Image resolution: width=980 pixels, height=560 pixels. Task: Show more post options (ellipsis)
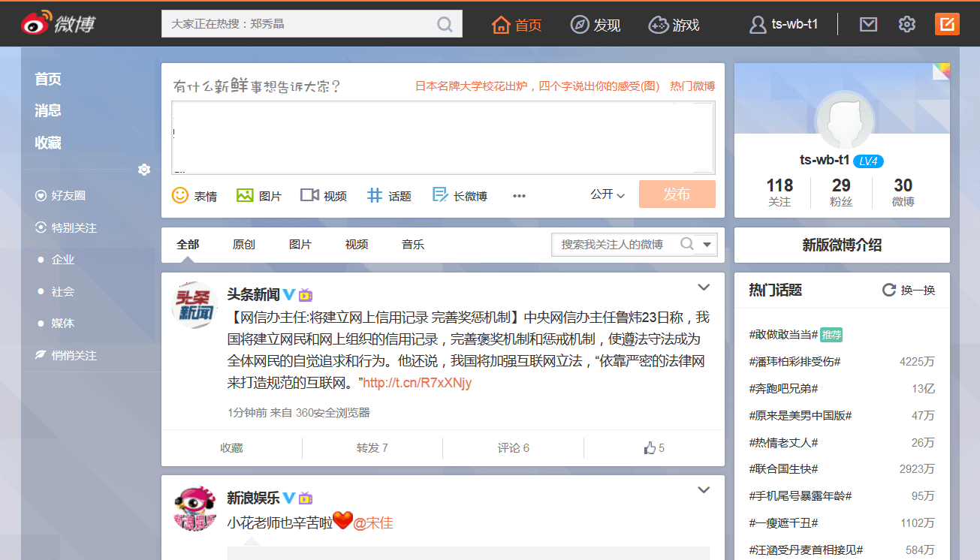(519, 196)
